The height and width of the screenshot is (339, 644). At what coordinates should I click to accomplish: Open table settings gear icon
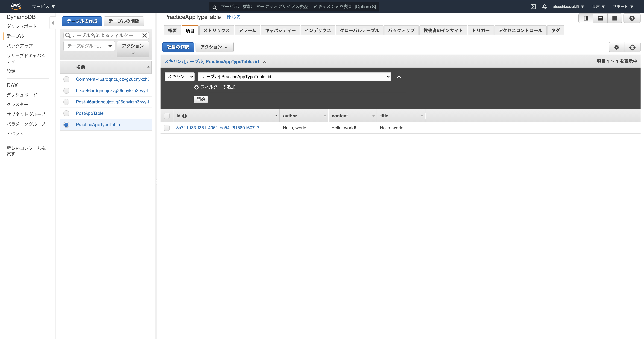(x=617, y=47)
